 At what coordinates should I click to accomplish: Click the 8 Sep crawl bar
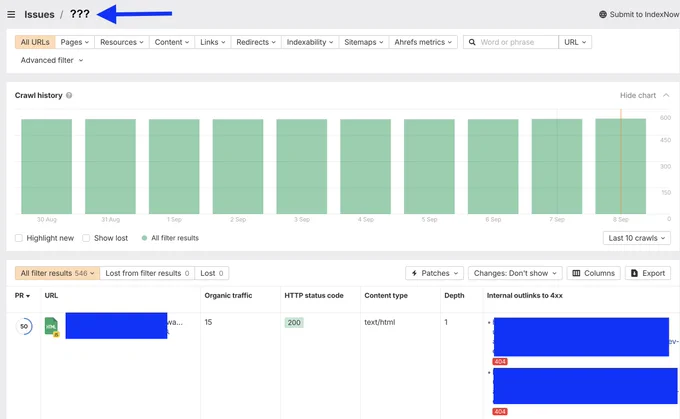click(621, 167)
